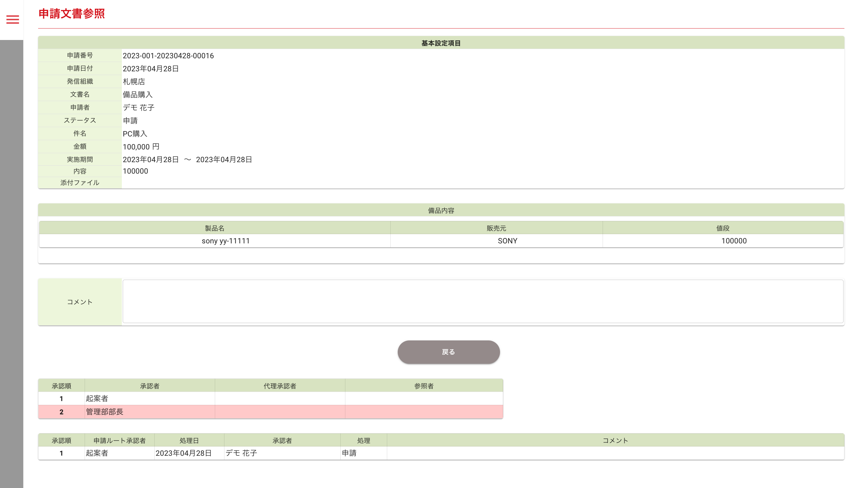
Task: Click the 参照者 column header
Action: (423, 386)
